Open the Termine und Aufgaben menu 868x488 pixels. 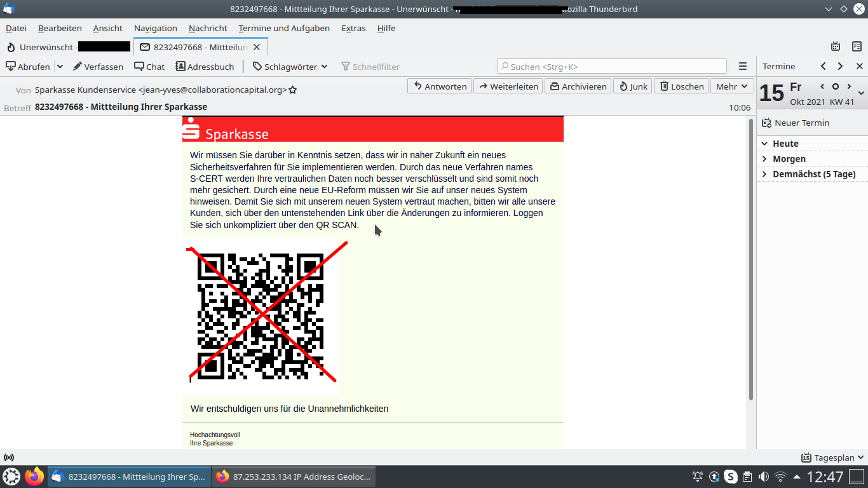[x=284, y=28]
